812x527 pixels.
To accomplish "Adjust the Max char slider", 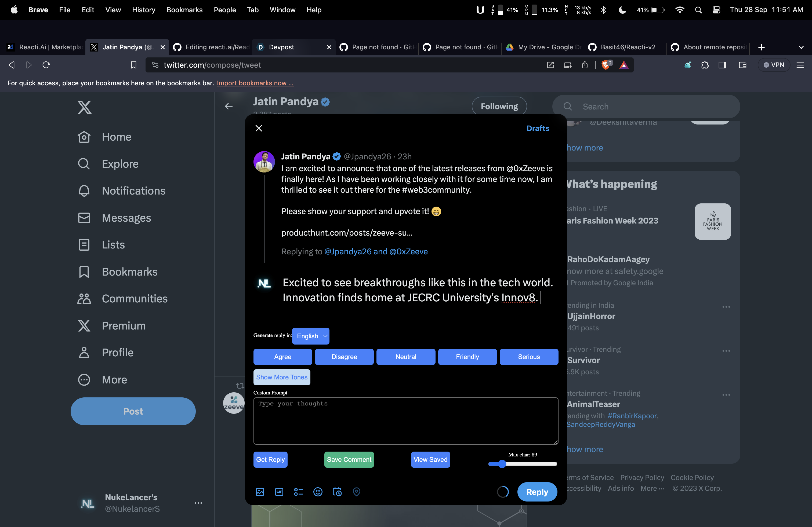I will tap(502, 464).
